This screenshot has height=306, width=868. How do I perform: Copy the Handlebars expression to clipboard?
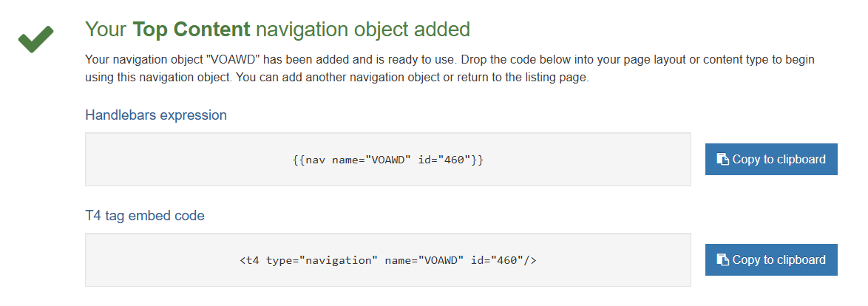(x=771, y=160)
